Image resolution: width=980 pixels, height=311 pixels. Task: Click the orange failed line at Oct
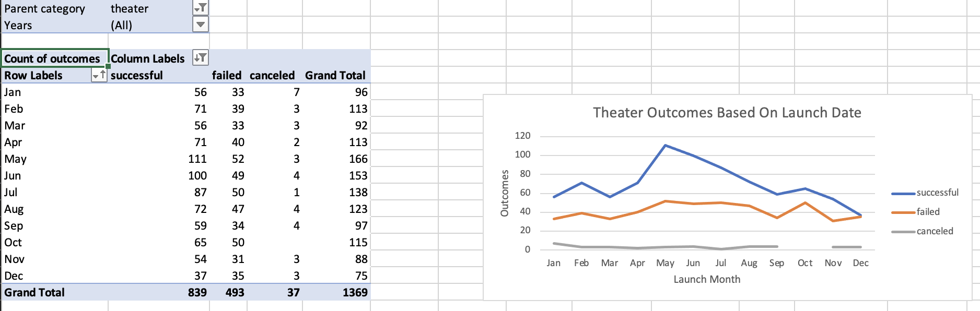pyautogui.click(x=805, y=202)
